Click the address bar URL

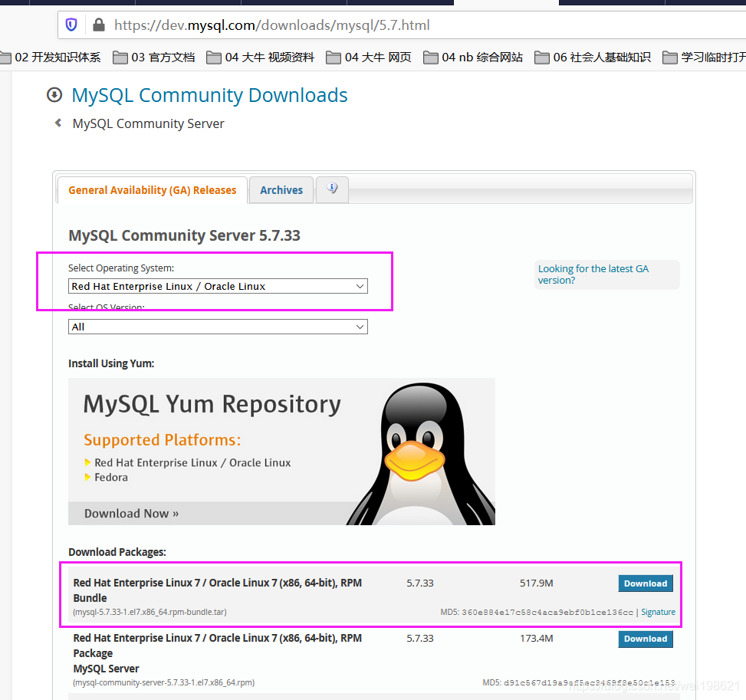(x=271, y=25)
